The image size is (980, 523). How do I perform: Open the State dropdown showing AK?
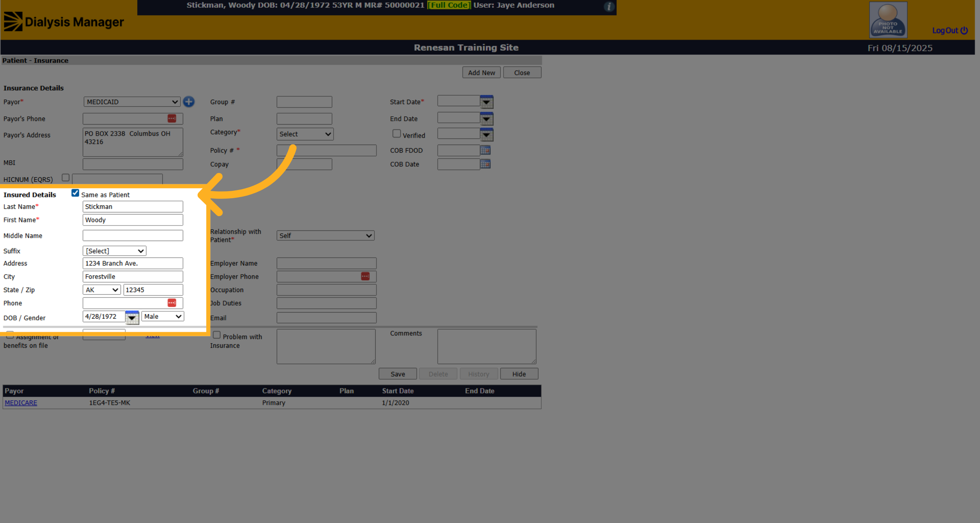point(102,290)
